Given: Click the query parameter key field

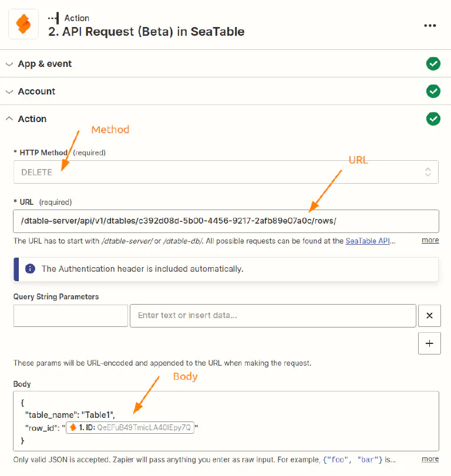Looking at the screenshot, I should click(x=70, y=316).
